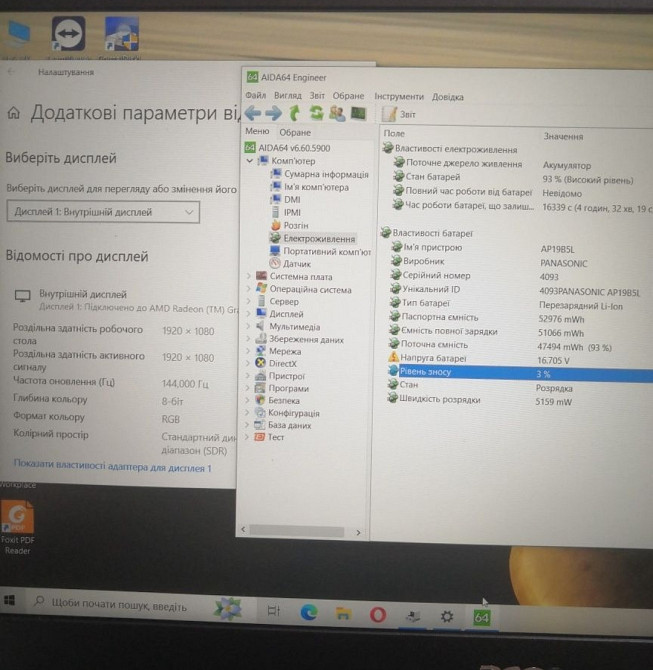653x670 pixels.
Task: Click the Windows taskbar search field
Action: (110, 605)
